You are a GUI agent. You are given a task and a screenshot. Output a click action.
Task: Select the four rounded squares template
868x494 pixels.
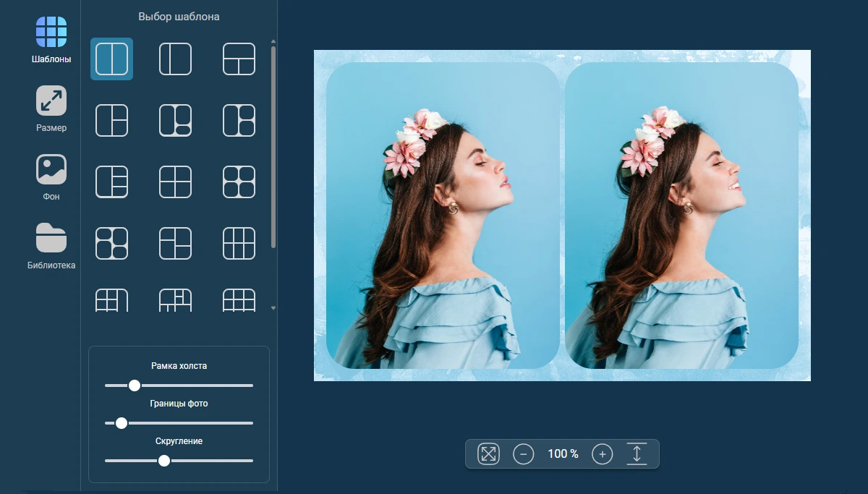point(239,182)
